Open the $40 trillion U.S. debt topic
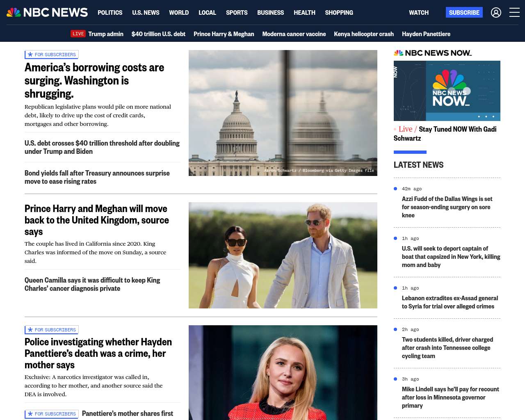 [158, 34]
